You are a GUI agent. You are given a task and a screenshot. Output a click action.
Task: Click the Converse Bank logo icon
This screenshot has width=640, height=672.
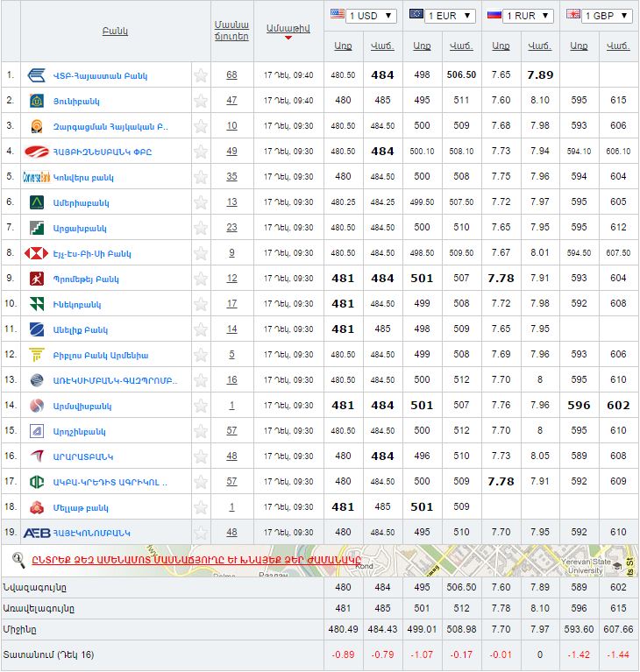[37, 177]
